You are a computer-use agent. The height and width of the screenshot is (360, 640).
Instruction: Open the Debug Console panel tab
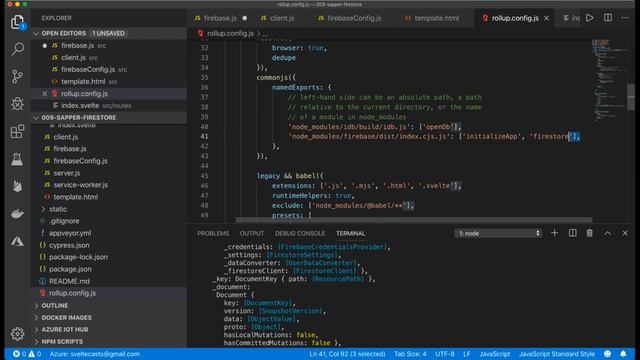coord(300,233)
